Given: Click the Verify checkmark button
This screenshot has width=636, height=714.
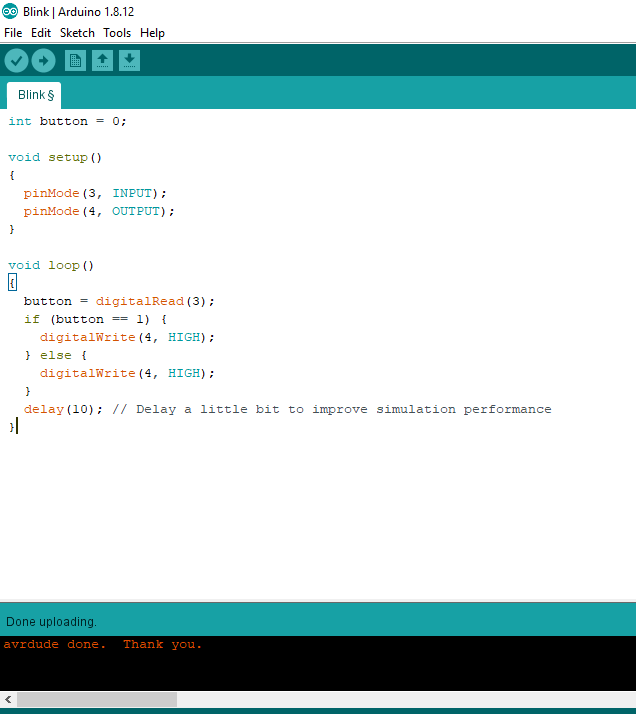Looking at the screenshot, I should coord(16,61).
